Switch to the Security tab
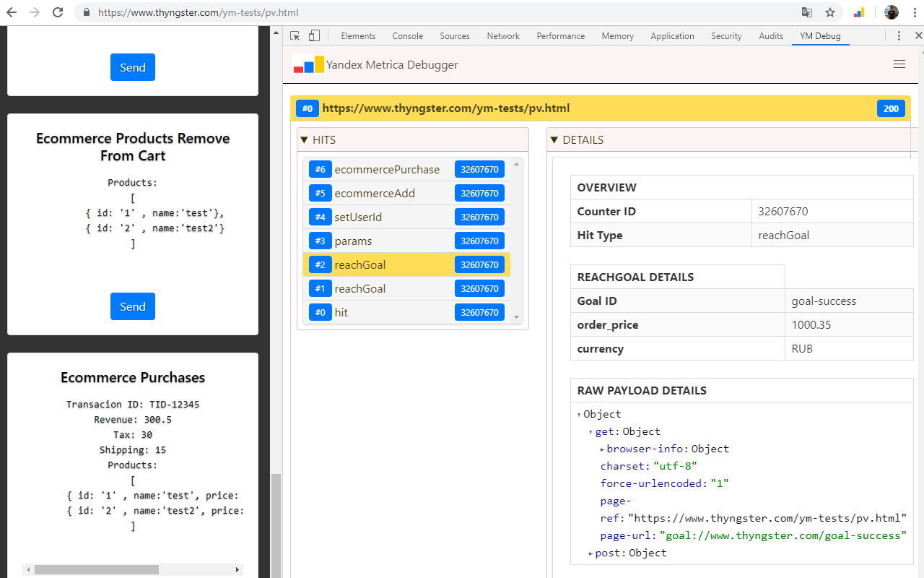The image size is (924, 578). 726,35
